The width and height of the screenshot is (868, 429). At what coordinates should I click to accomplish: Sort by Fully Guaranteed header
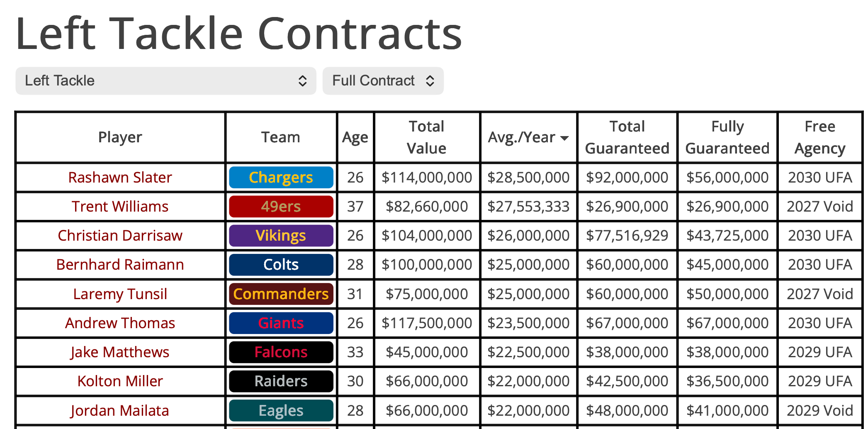[727, 137]
